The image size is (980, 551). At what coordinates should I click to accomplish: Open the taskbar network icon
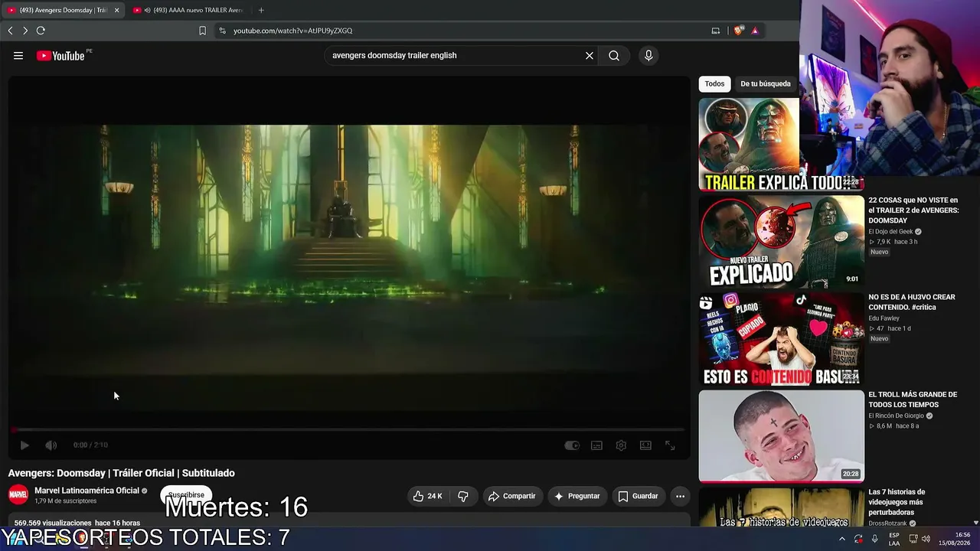point(912,539)
